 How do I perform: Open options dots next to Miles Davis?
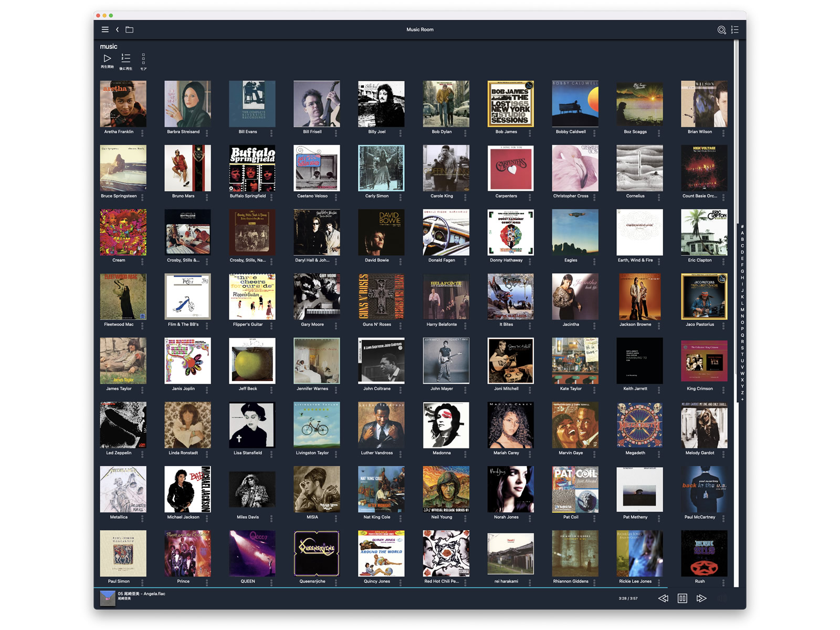[271, 518]
